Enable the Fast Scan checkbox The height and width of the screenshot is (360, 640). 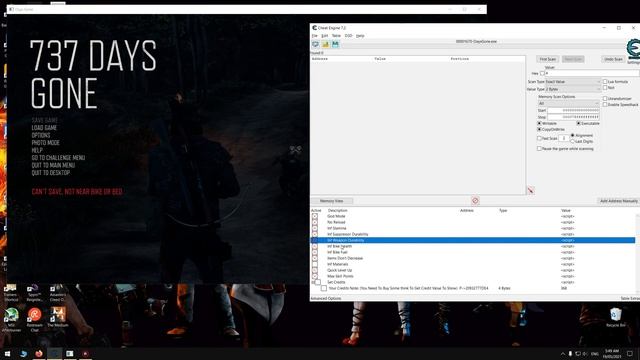pos(539,139)
